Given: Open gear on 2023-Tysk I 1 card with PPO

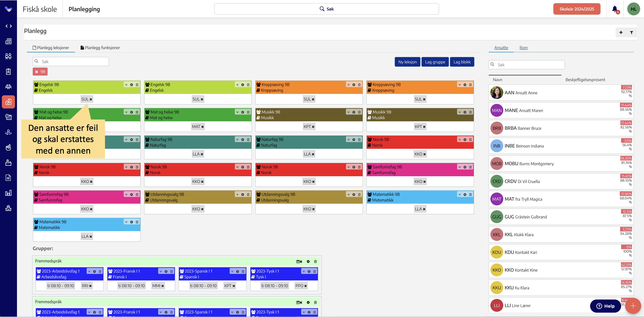Looking at the screenshot, I should 309,272.
